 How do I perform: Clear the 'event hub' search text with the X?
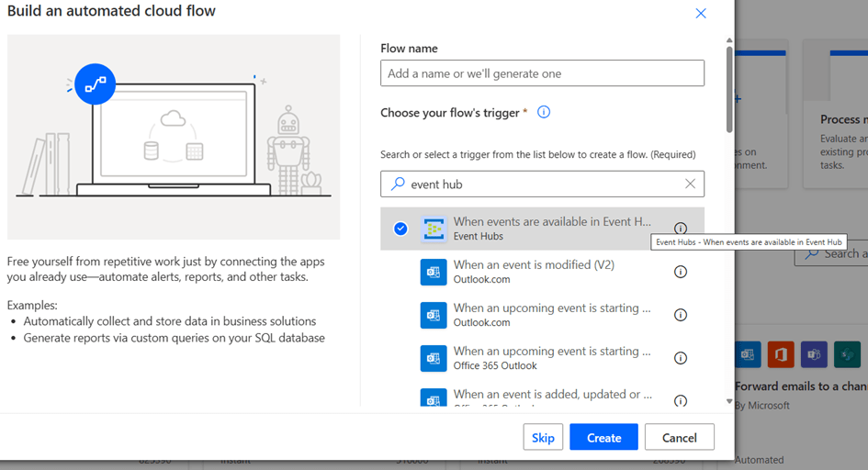pos(690,184)
